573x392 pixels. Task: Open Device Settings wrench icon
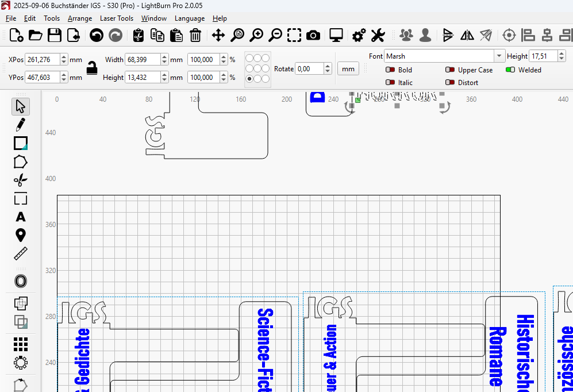378,36
